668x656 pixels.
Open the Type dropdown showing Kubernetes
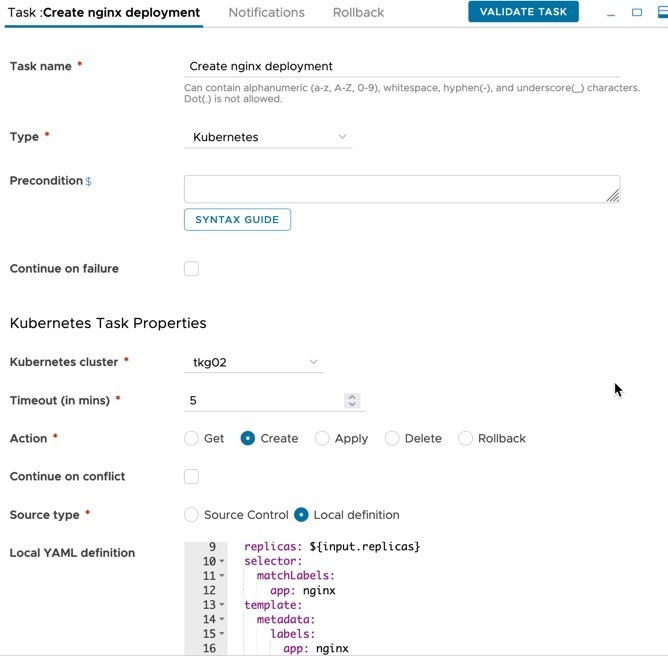[268, 137]
